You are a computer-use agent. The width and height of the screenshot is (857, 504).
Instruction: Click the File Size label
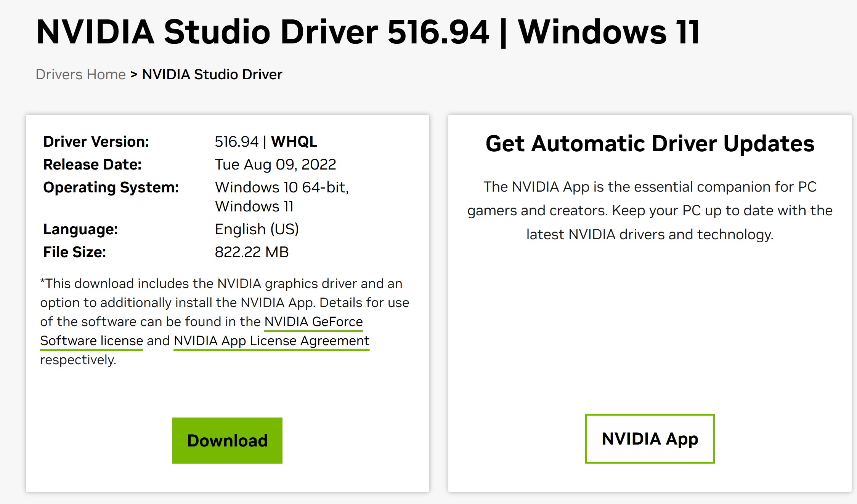tap(74, 252)
